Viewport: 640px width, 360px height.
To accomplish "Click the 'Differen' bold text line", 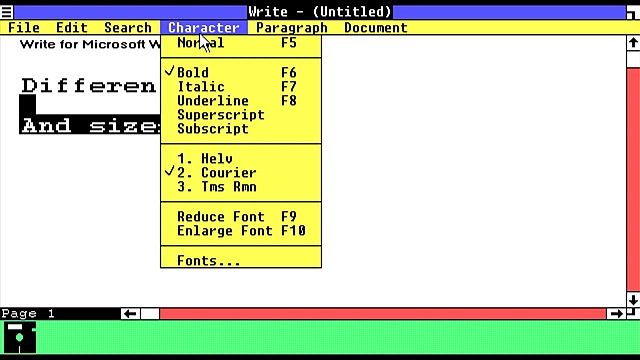I will tap(89, 85).
